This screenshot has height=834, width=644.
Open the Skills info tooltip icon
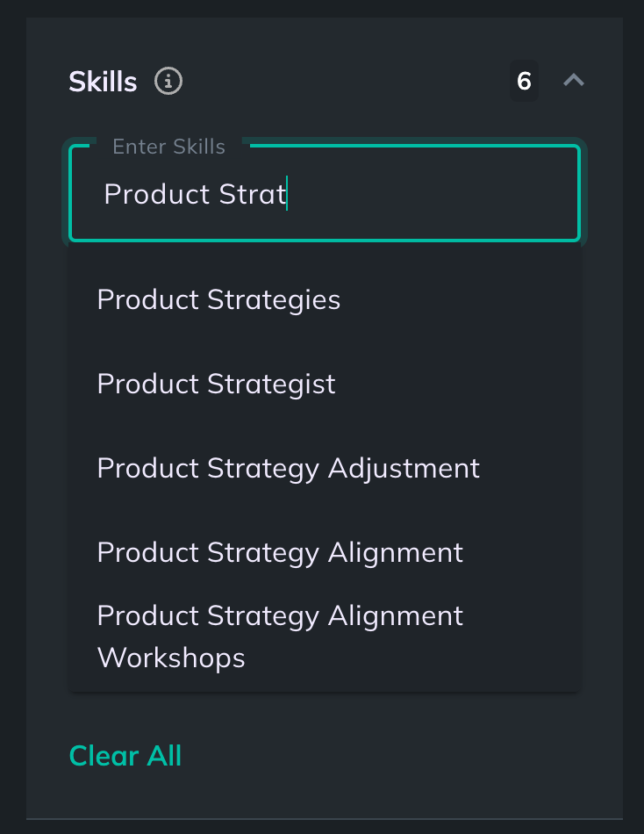[168, 82]
